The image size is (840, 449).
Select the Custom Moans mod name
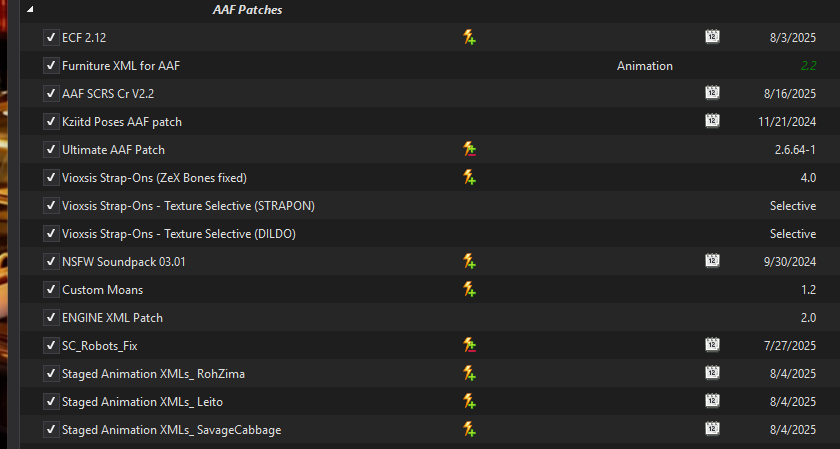click(x=103, y=289)
